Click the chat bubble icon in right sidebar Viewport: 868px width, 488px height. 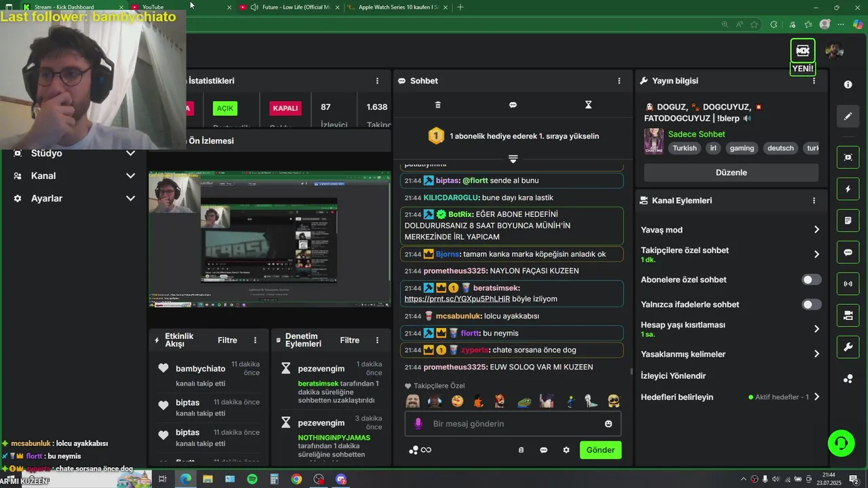(x=848, y=252)
